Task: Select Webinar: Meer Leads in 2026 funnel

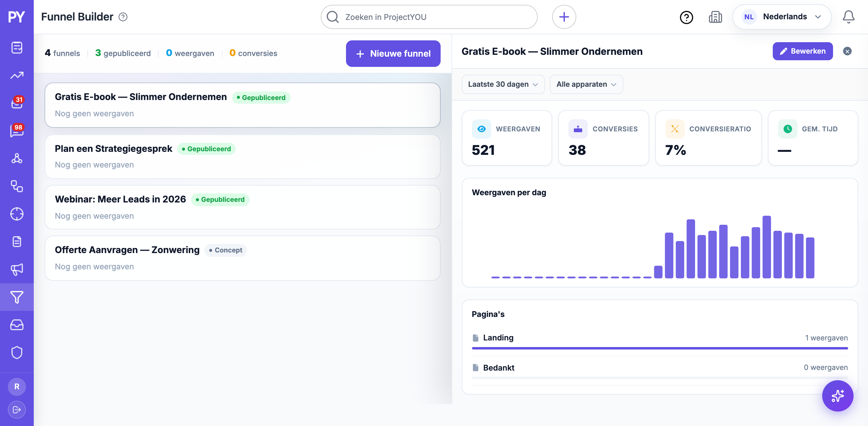Action: [x=242, y=208]
